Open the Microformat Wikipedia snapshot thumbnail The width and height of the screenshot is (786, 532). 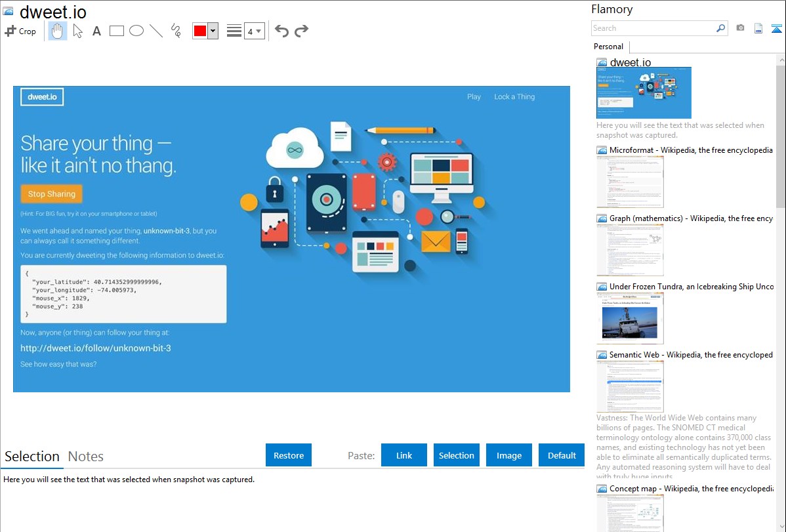tap(630, 182)
